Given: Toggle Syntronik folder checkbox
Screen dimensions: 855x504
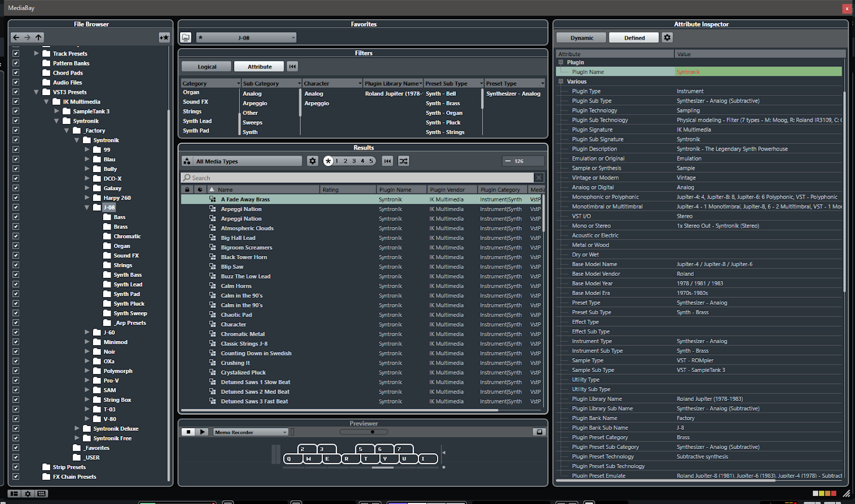Looking at the screenshot, I should [16, 121].
